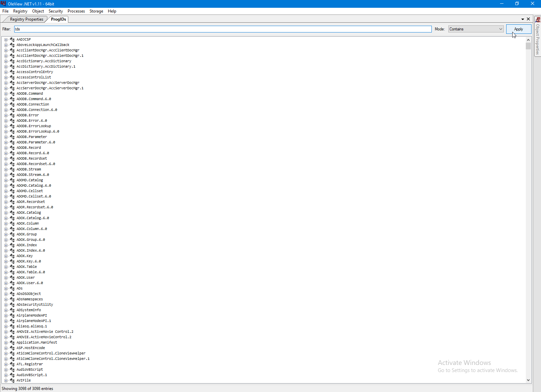Click the icon next to ADODB.Recordset
This screenshot has height=392, width=541.
tap(12, 159)
